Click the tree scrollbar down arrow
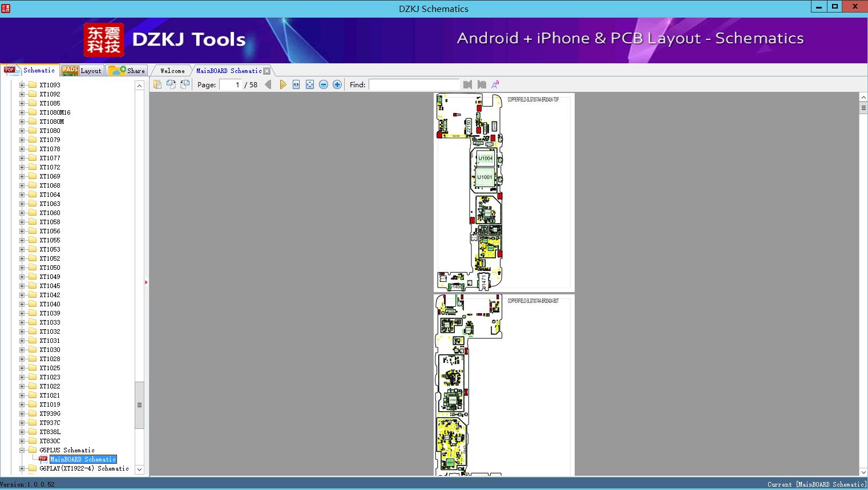This screenshot has height=490, width=868. (x=139, y=470)
